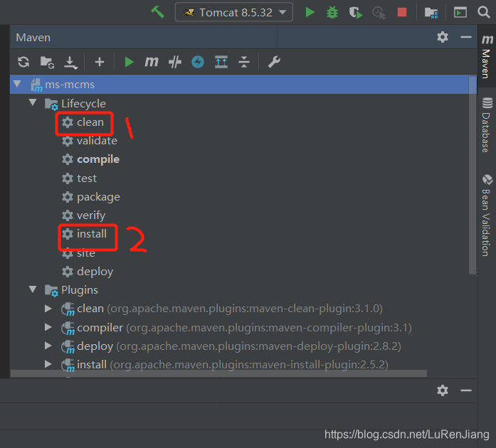Open the Database side tab
The image size is (496, 448).
click(x=487, y=124)
